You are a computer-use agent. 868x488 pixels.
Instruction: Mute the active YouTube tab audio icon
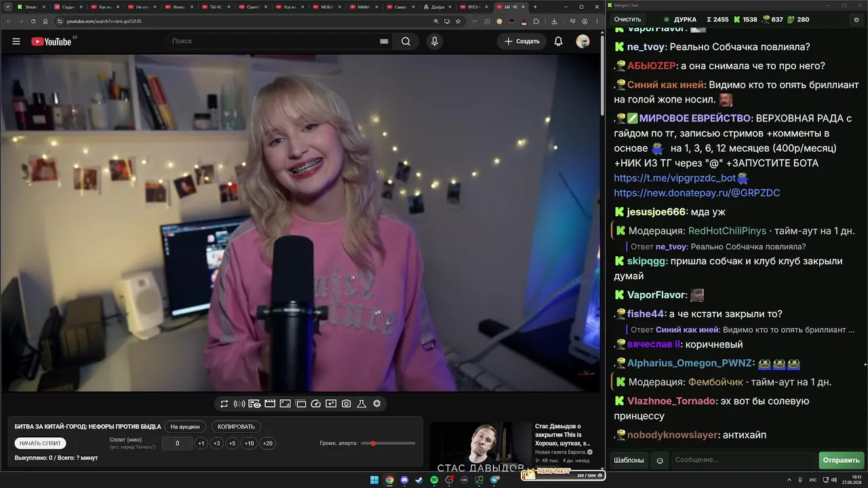tap(515, 7)
